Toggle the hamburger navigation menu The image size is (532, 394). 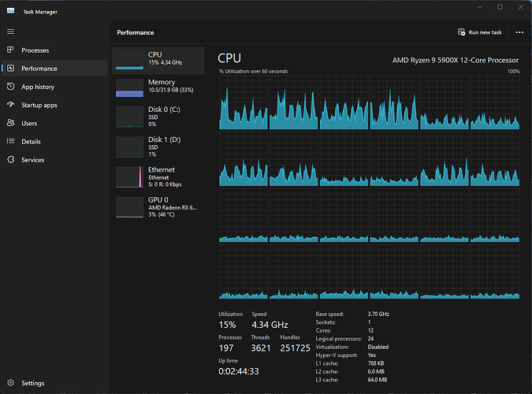point(11,32)
